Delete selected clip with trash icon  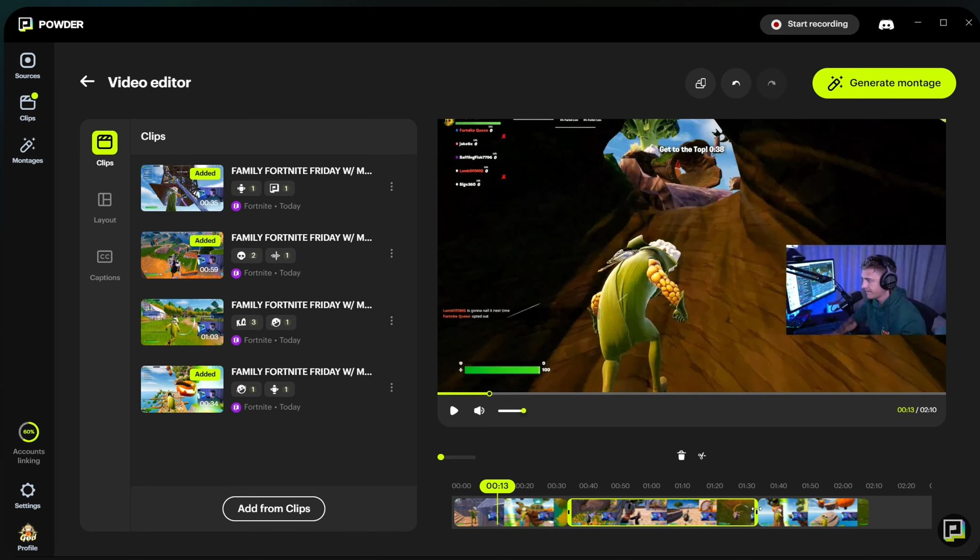point(681,455)
